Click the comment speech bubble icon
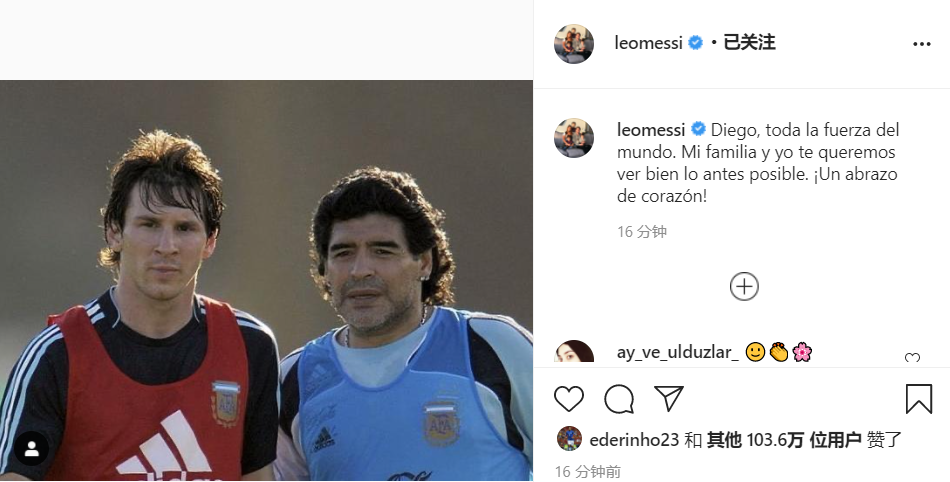Viewport: 950px width, 482px height. pyautogui.click(x=619, y=399)
